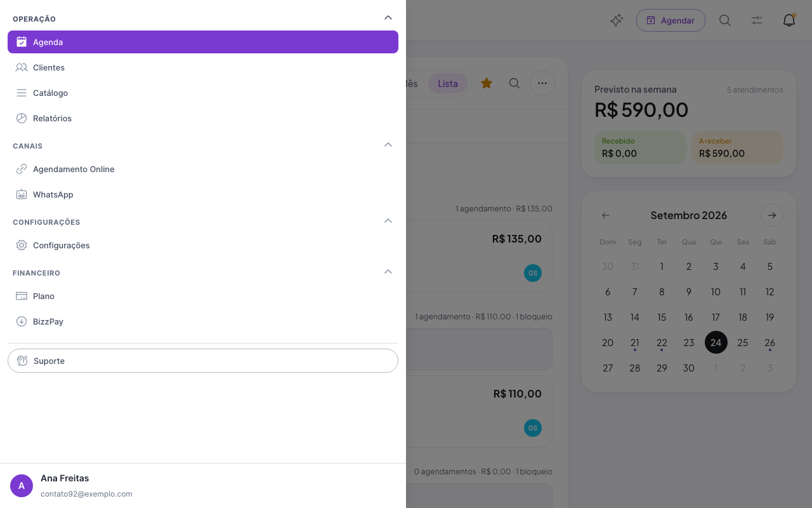The width and height of the screenshot is (812, 508).
Task: Open the filter sliders icon
Action: click(757, 20)
